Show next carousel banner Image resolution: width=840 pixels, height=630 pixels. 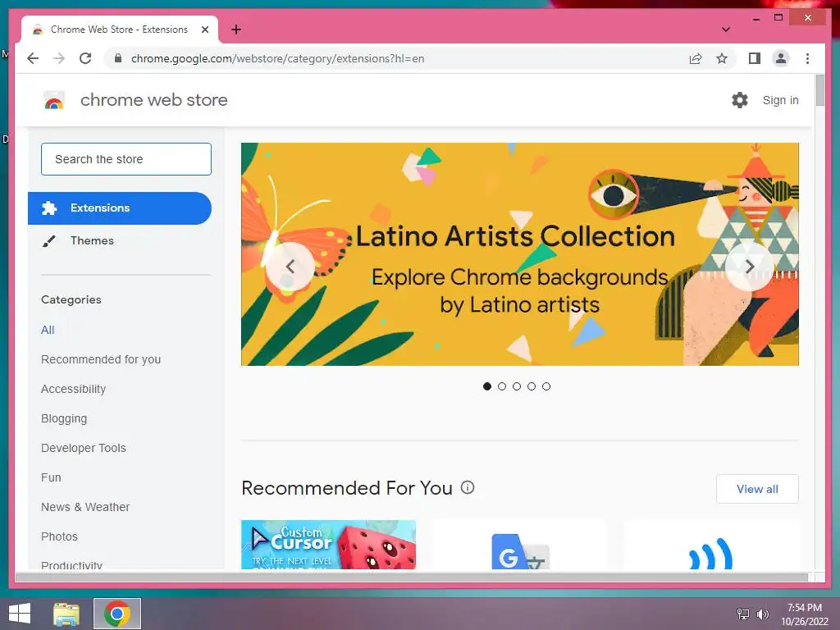pyautogui.click(x=750, y=267)
